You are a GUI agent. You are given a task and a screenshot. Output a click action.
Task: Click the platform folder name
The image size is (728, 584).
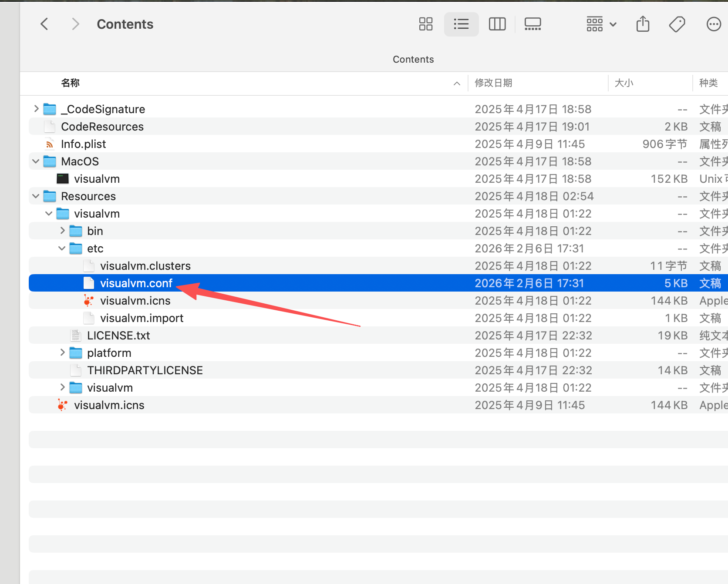109,353
